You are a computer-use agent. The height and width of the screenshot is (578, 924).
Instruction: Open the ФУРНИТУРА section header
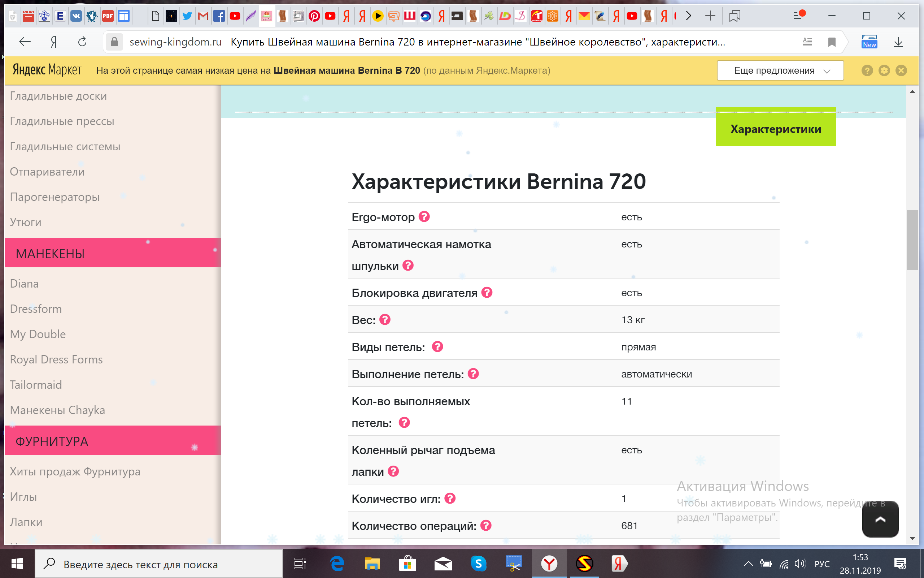point(113,440)
